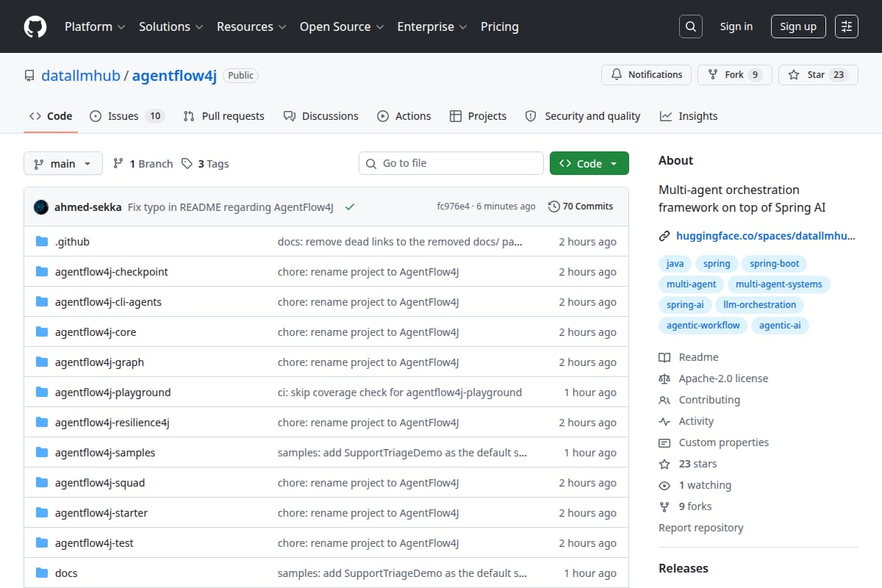Click folder icon for agentflow4j-cli-agents
This screenshot has width=882, height=588.
point(42,301)
